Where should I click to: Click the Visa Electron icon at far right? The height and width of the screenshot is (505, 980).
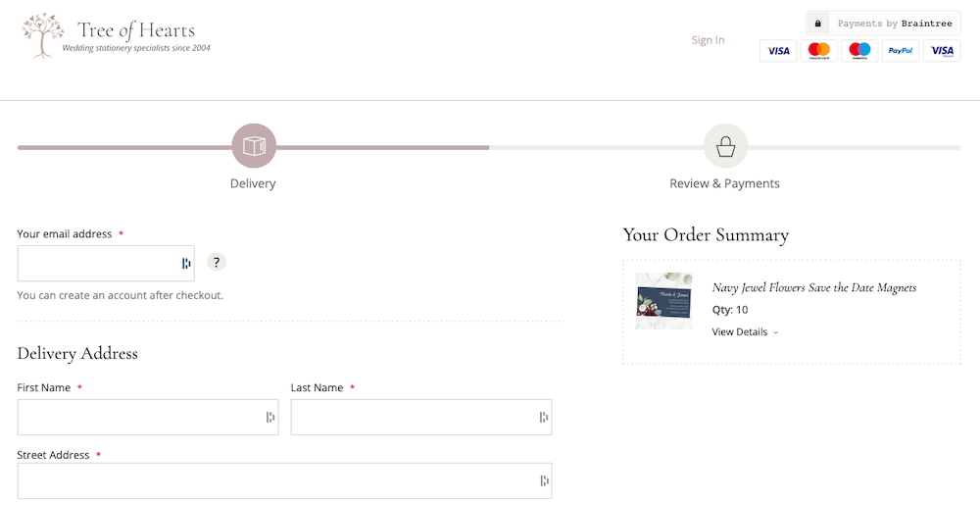click(942, 51)
